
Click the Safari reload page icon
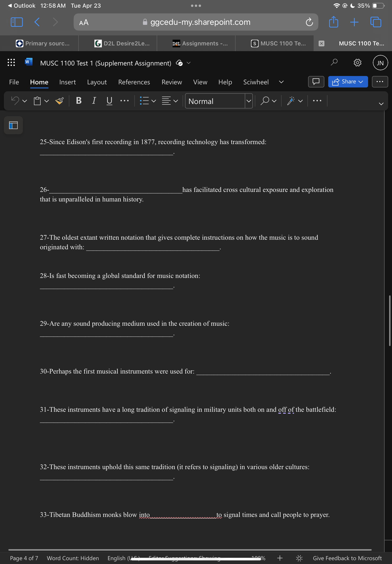pyautogui.click(x=309, y=22)
